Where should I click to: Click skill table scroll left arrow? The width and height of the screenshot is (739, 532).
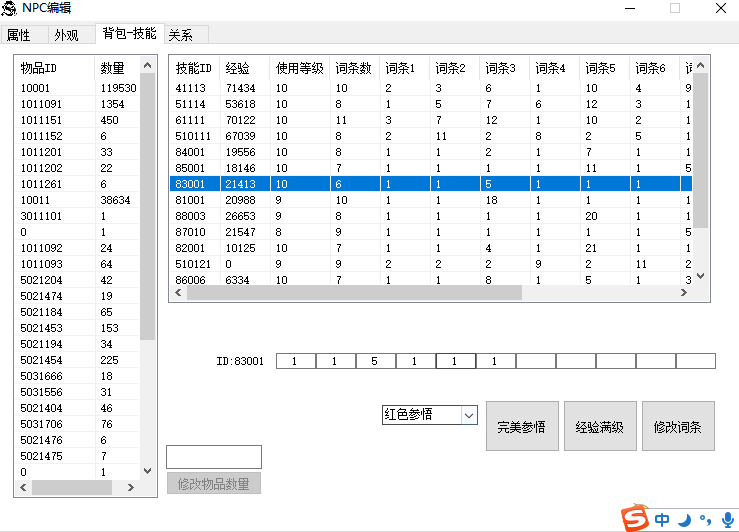178,293
